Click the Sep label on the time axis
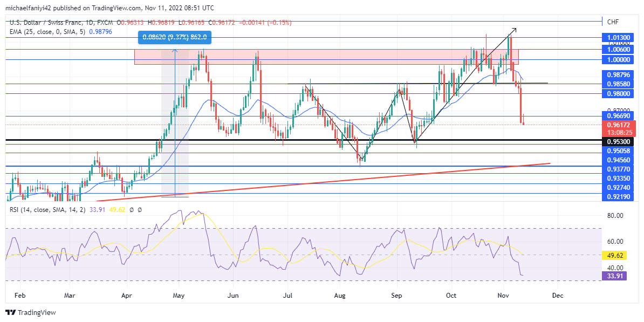The height and width of the screenshot is (322, 644). pos(396,295)
